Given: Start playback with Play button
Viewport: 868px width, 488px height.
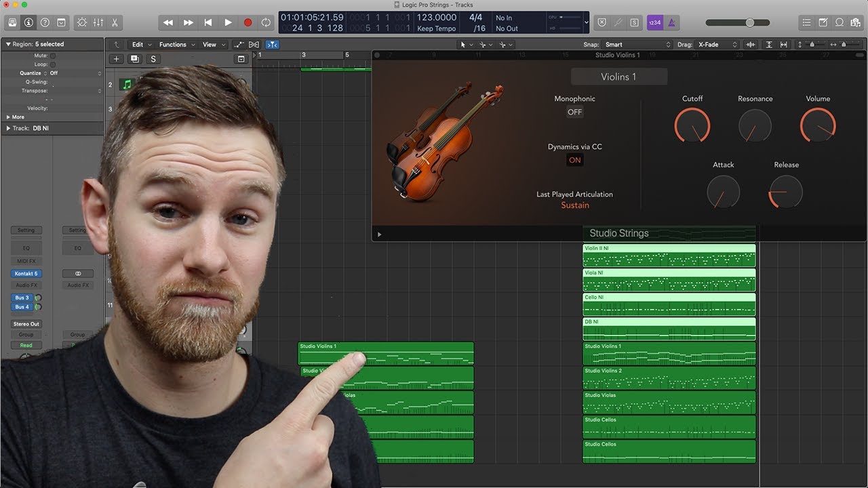Looking at the screenshot, I should point(228,22).
